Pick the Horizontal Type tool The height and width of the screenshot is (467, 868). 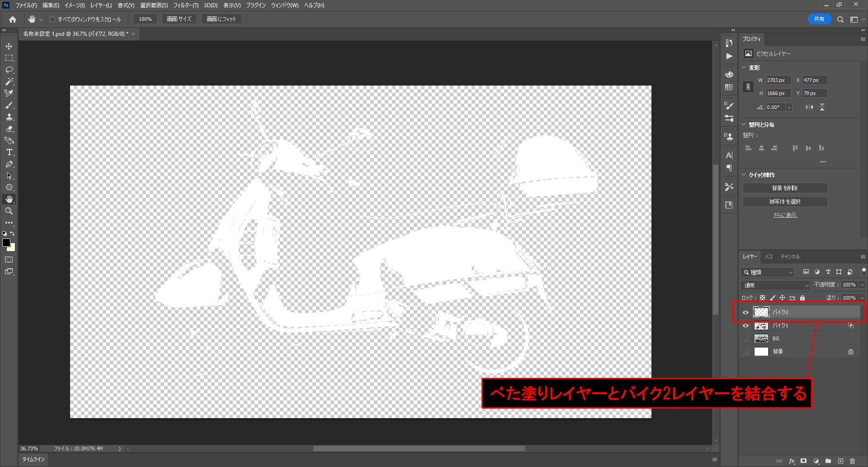point(9,152)
